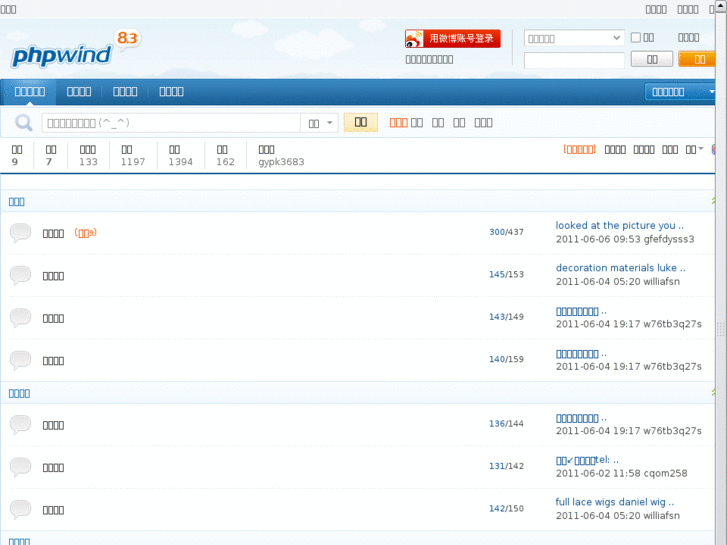The height and width of the screenshot is (545, 727).
Task: Select the third navigation bar tab
Action: (x=125, y=92)
